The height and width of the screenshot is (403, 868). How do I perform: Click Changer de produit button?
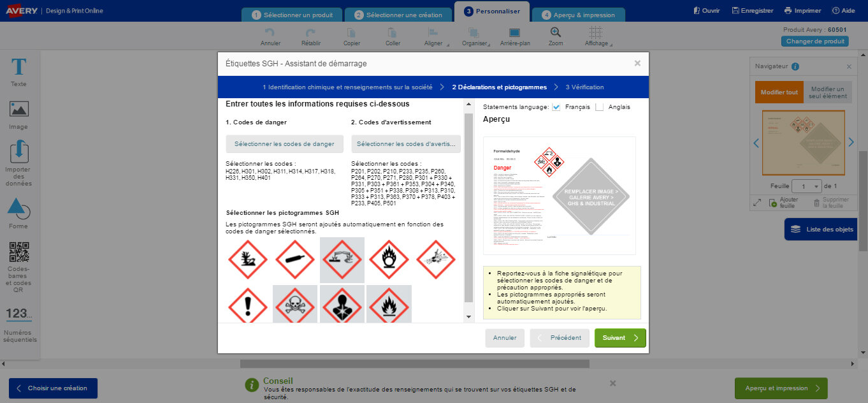click(x=815, y=41)
